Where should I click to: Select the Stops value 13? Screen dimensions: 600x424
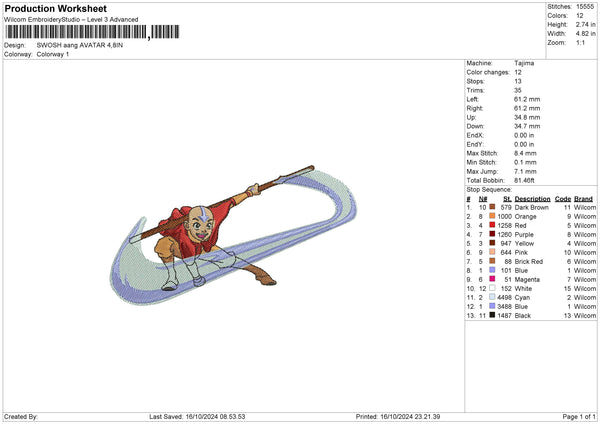click(x=518, y=81)
